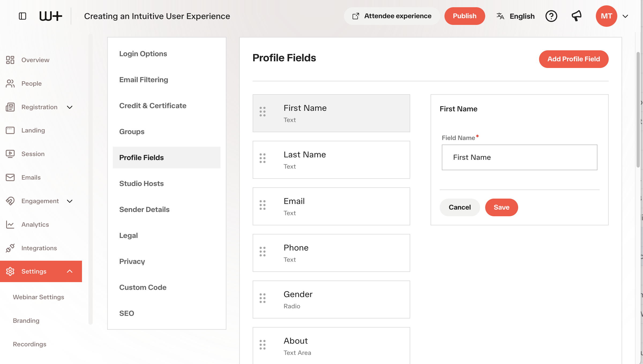Expand the Engagement submenu chevron
Screen dimensions: 643x364
pyautogui.click(x=70, y=201)
